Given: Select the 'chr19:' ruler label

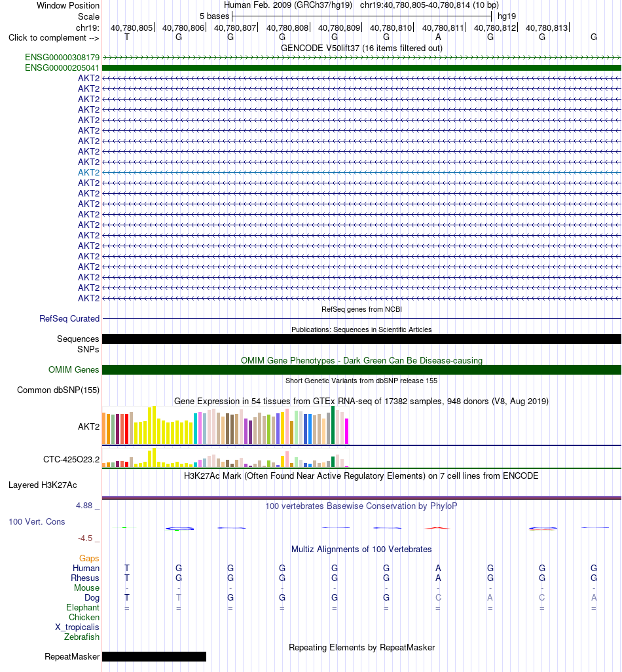Looking at the screenshot, I should click(87, 28).
